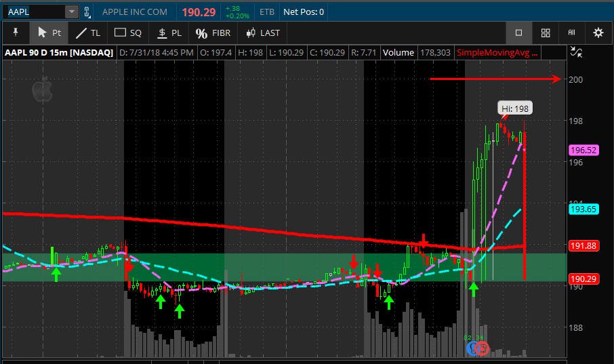Click the ETB label

[x=267, y=12]
